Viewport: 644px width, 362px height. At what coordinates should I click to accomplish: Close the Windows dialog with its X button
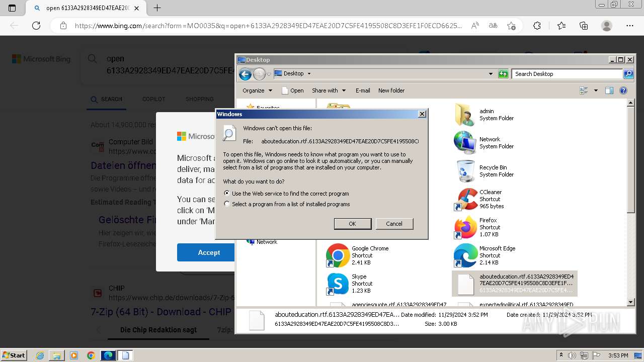(x=422, y=114)
